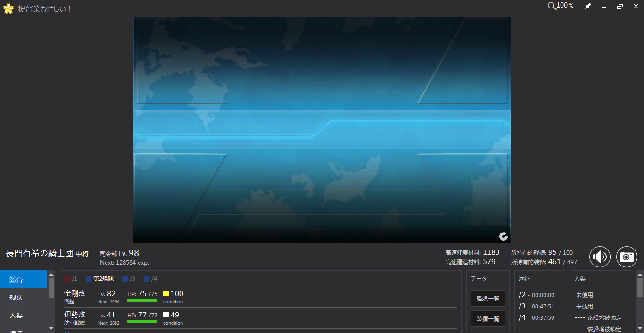Open the 装備一覧 equipment list
The image size is (644, 333).
click(x=488, y=318)
